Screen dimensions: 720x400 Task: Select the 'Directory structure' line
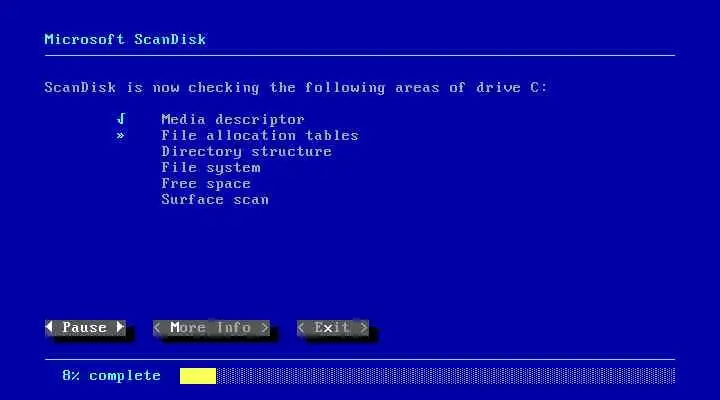(x=247, y=152)
